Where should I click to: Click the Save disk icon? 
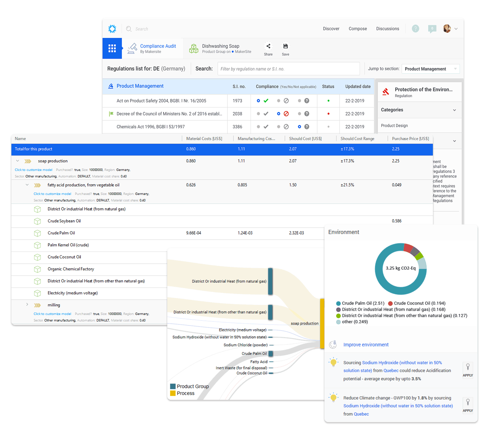coord(285,46)
